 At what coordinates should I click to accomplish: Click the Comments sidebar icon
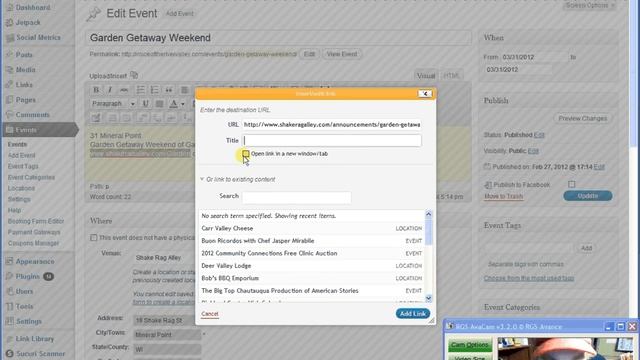tap(9, 115)
